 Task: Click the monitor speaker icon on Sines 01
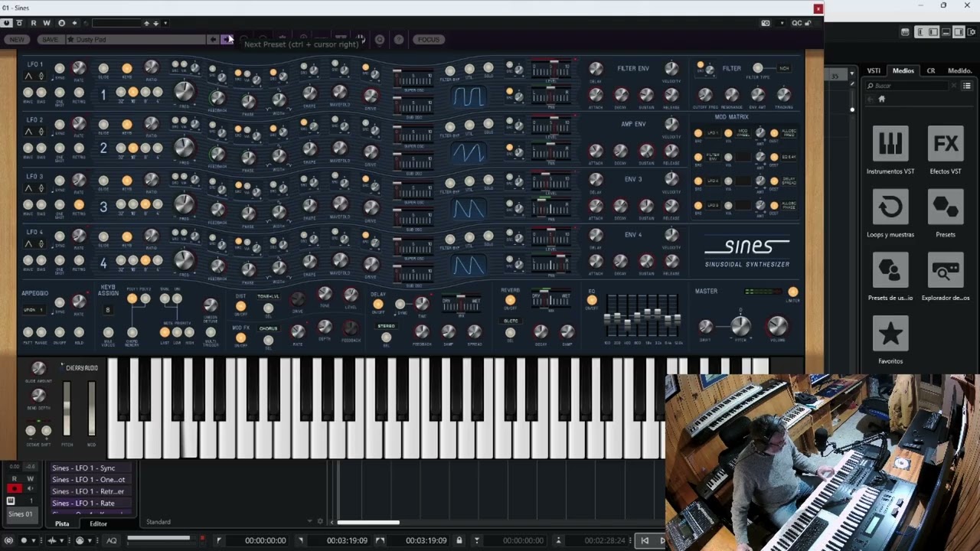pos(31,488)
